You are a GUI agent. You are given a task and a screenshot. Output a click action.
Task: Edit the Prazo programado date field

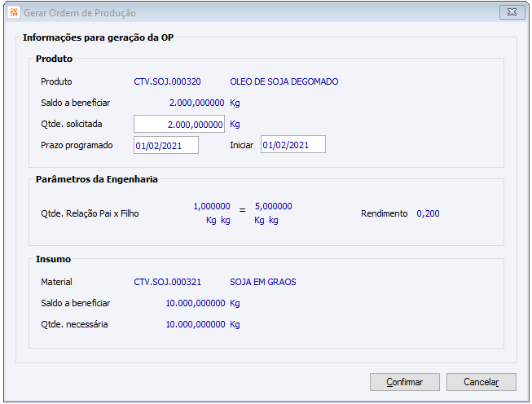[166, 145]
